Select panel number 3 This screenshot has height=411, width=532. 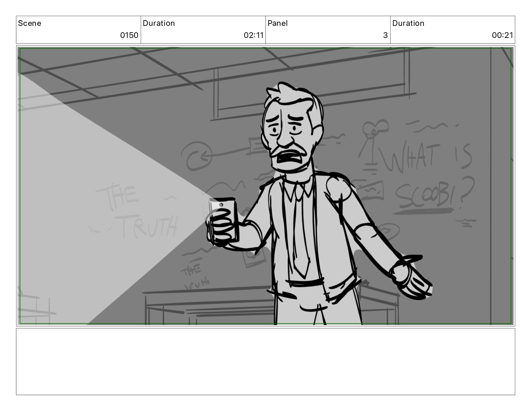point(386,35)
